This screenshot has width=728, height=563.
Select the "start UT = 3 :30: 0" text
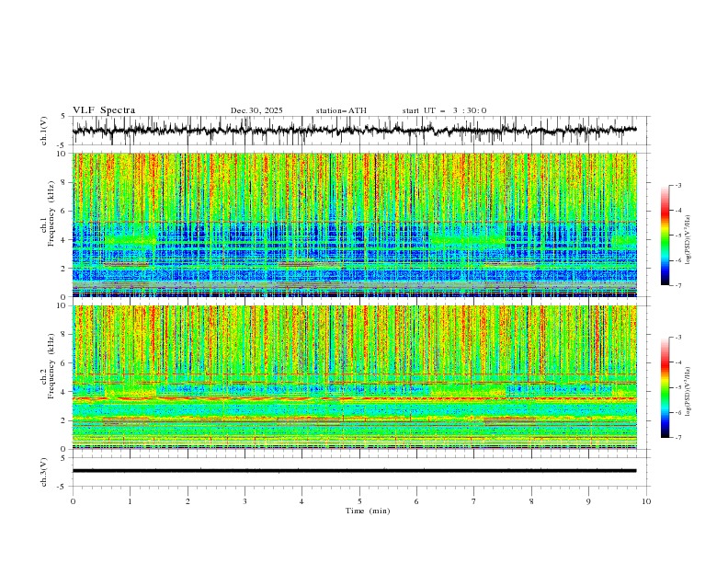(x=444, y=110)
